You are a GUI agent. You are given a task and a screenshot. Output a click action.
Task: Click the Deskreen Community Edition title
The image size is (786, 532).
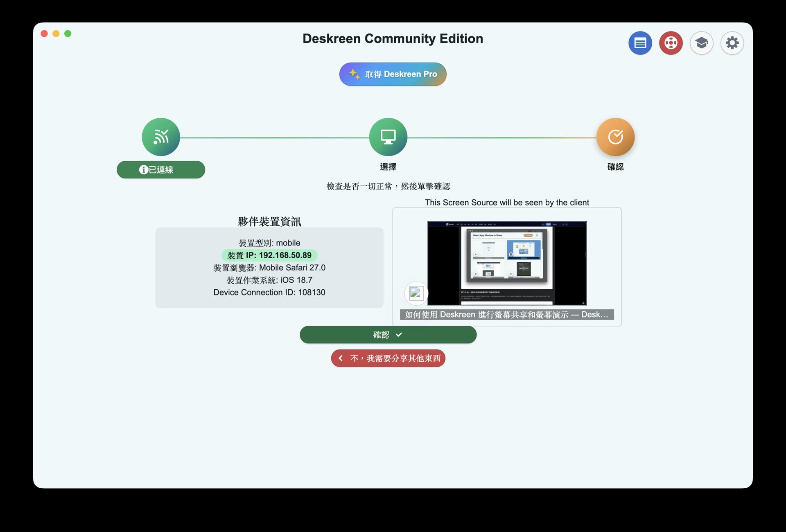pyautogui.click(x=393, y=38)
